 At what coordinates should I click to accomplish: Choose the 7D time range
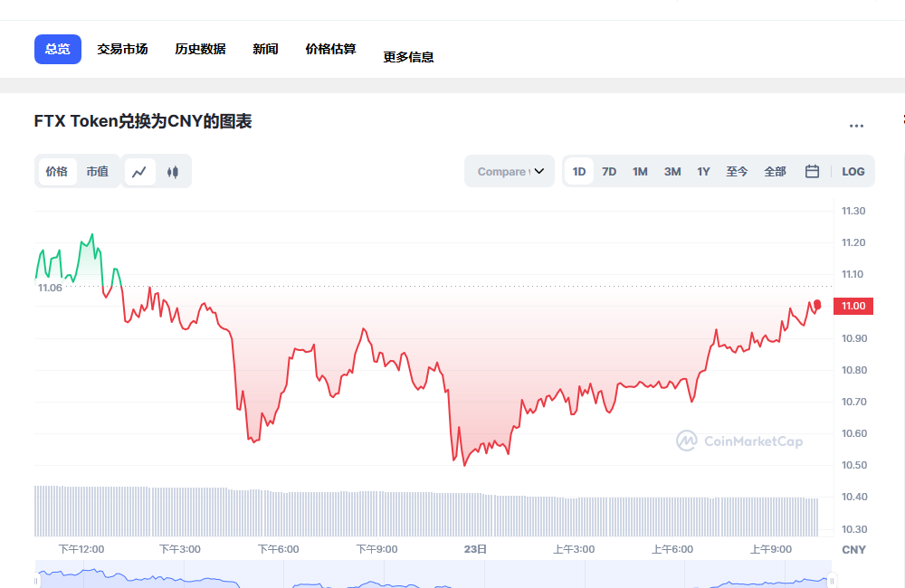609,171
